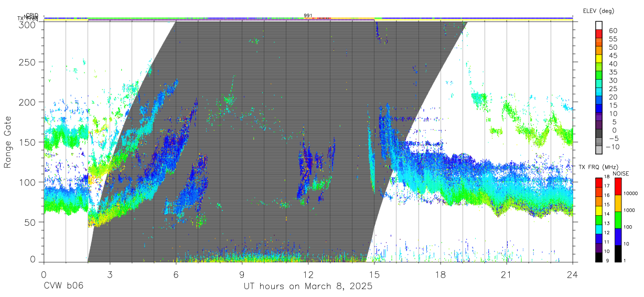
Task: Click the '24' UT hour x-axis tick
Action: tap(573, 274)
